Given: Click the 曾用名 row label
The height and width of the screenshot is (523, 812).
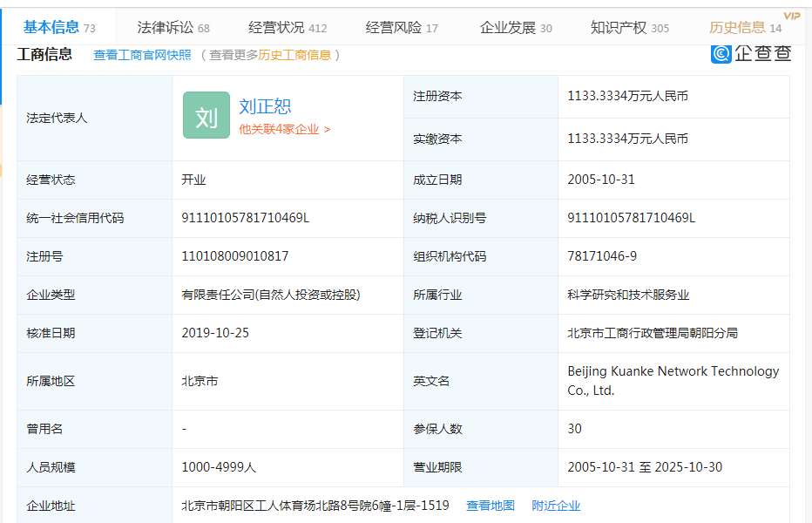Looking at the screenshot, I should tap(44, 429).
